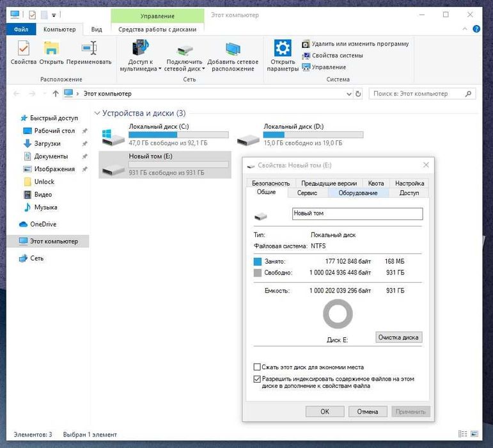The height and width of the screenshot is (448, 493).
Task: Select New Volume (E:) drive
Action: click(x=165, y=164)
